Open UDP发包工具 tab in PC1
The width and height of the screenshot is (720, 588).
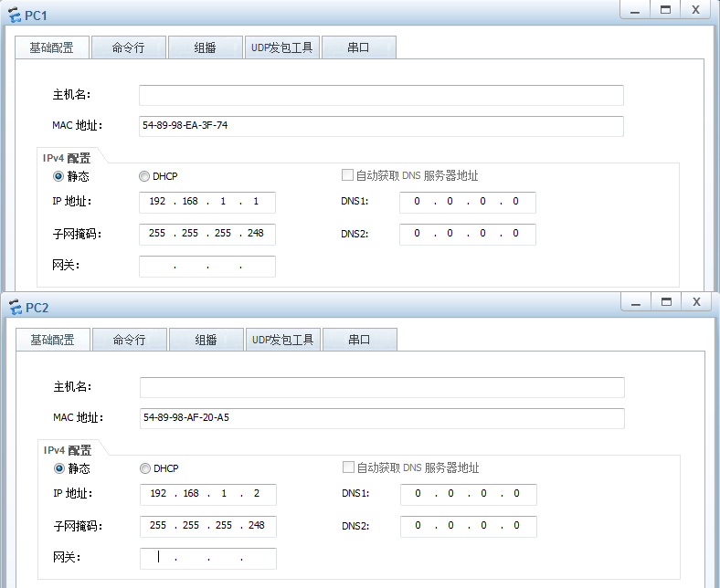click(282, 47)
